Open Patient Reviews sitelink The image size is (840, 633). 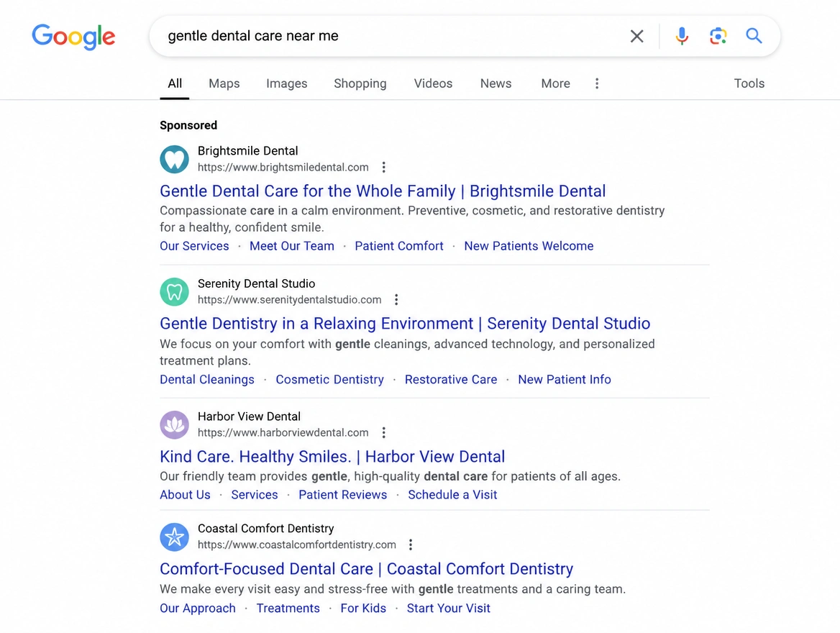(x=342, y=495)
